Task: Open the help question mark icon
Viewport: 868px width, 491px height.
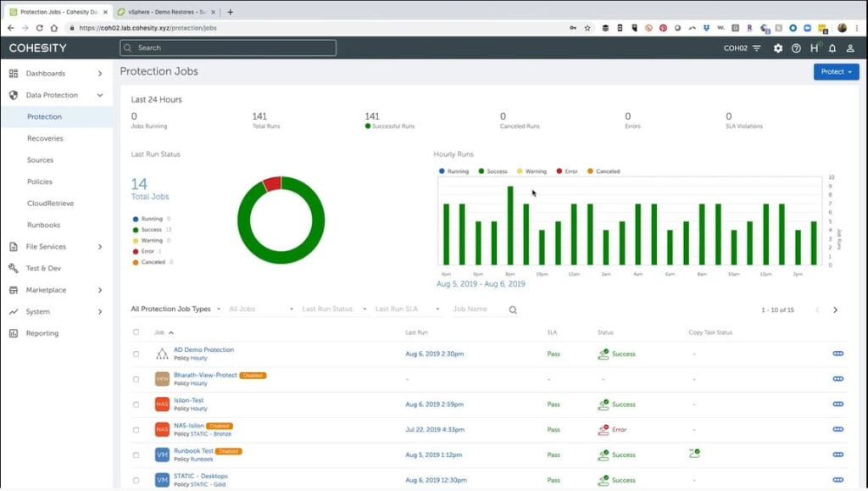Action: pyautogui.click(x=796, y=48)
